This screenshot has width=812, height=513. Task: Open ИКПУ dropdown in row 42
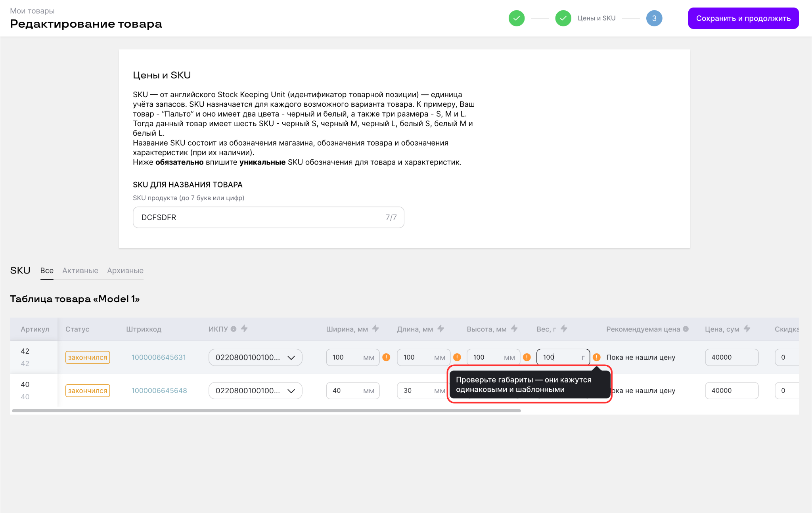point(255,357)
